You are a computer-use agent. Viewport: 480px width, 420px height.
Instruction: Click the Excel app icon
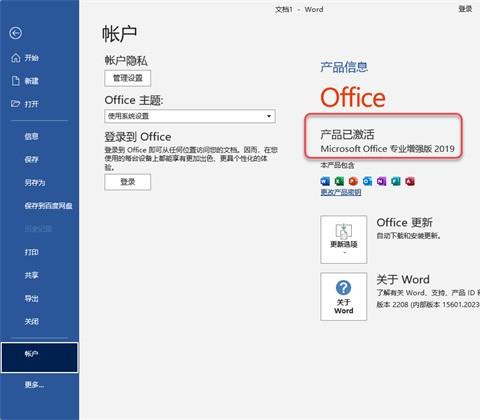tap(339, 181)
